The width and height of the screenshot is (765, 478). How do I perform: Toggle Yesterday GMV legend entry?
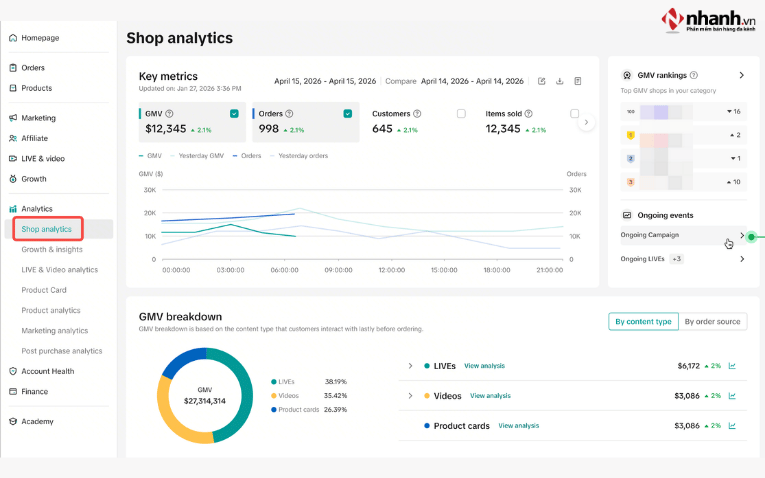pos(197,156)
